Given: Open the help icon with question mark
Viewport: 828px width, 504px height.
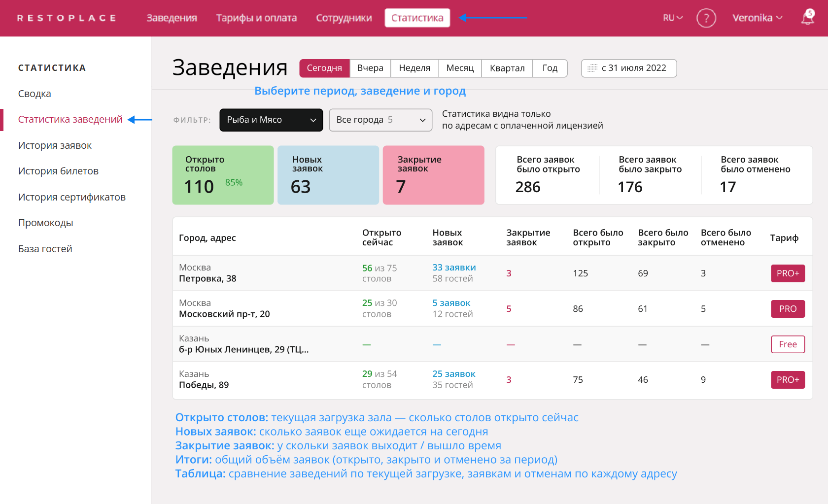Looking at the screenshot, I should tap(706, 18).
